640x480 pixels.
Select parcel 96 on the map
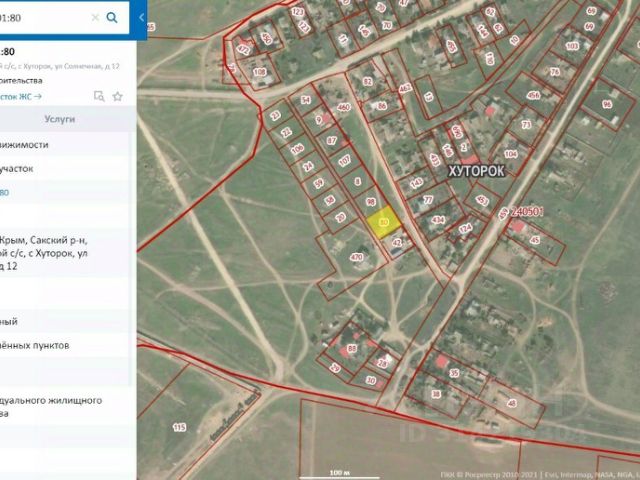[x=607, y=104]
